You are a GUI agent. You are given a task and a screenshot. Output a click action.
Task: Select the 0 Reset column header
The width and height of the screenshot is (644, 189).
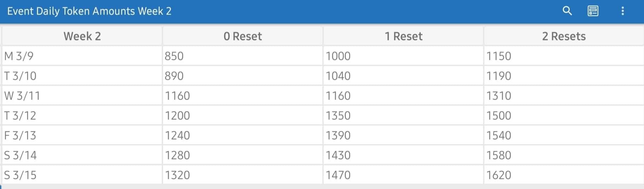tap(243, 36)
